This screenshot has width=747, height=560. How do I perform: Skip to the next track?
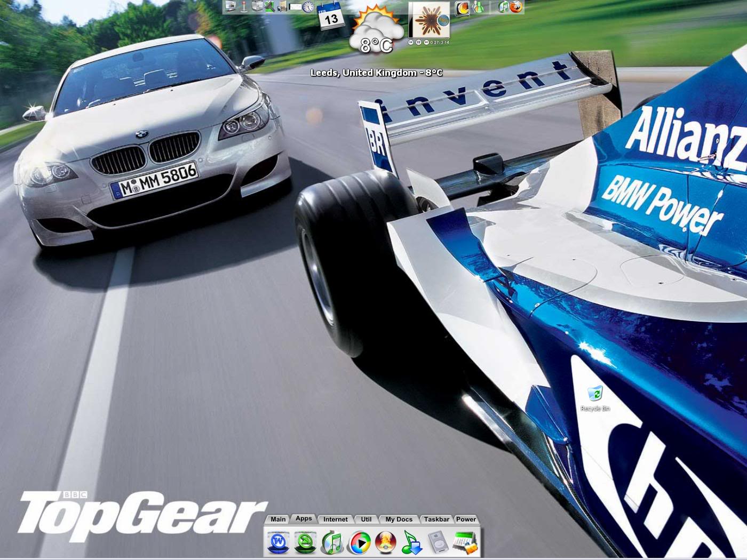point(427,43)
